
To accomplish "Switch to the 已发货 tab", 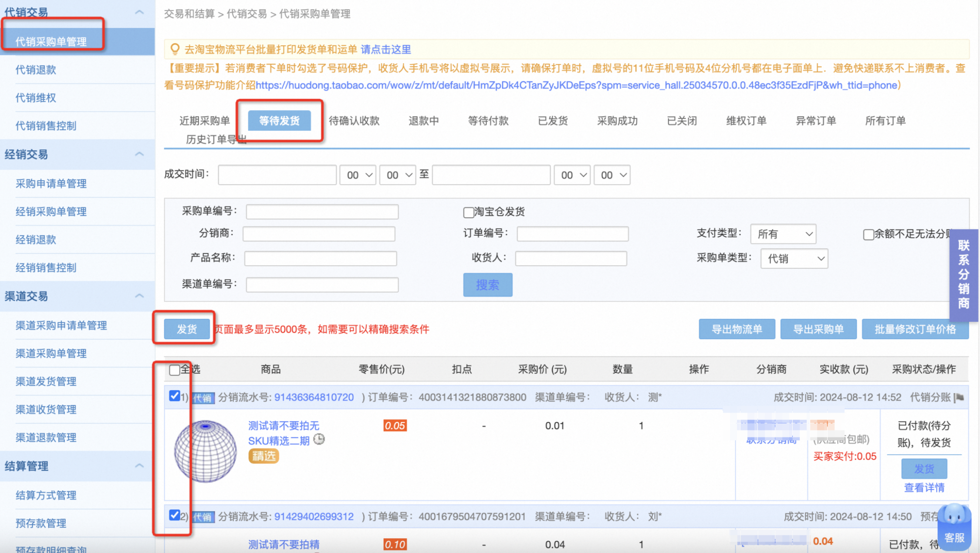I will 553,121.
